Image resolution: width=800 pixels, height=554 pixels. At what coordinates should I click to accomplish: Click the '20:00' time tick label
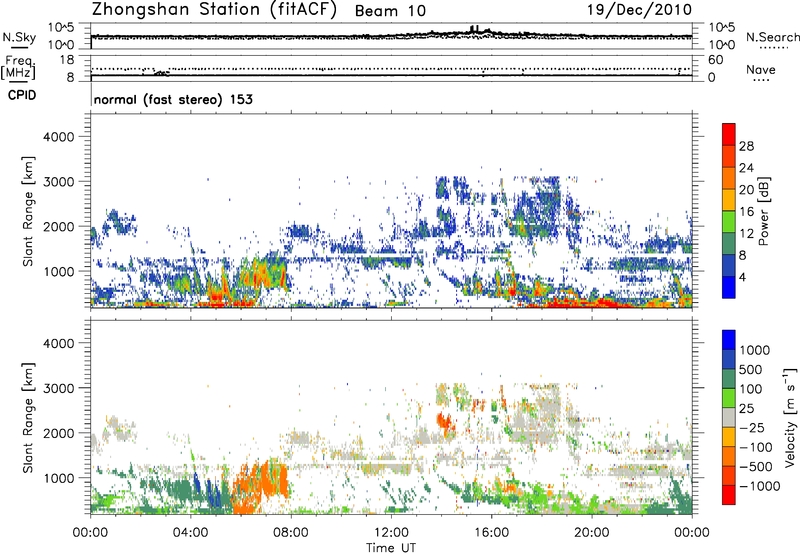pos(592,533)
